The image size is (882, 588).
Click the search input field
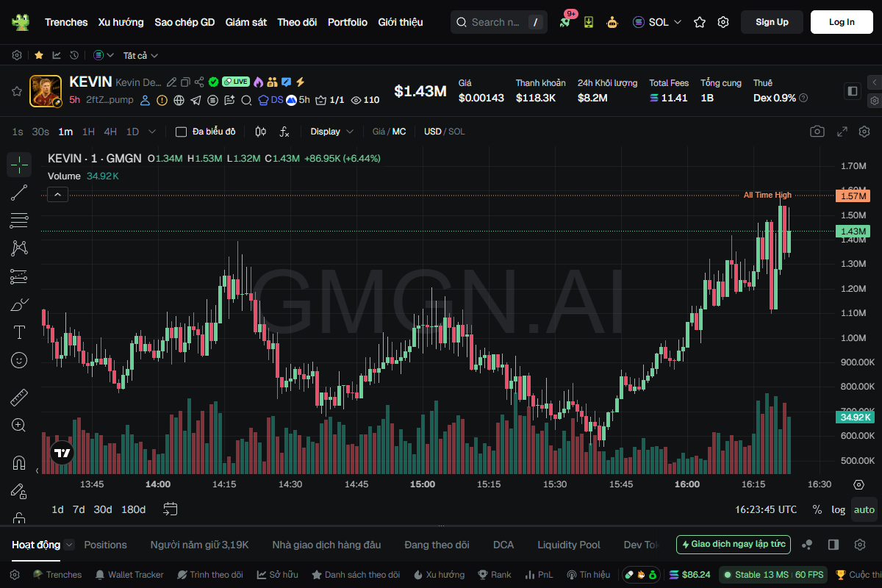click(498, 22)
